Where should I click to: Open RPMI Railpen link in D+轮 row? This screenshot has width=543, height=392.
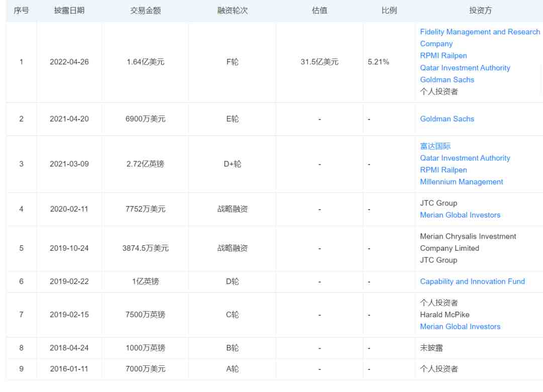coord(443,170)
